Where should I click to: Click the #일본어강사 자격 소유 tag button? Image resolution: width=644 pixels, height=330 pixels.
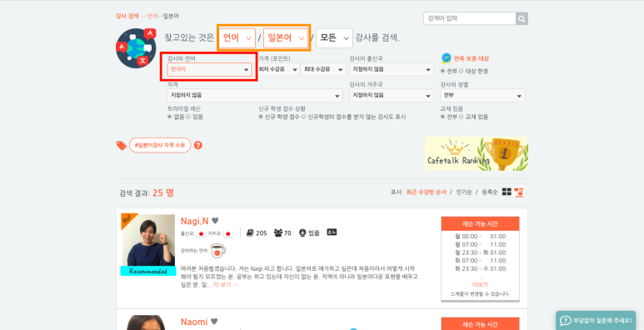(160, 145)
